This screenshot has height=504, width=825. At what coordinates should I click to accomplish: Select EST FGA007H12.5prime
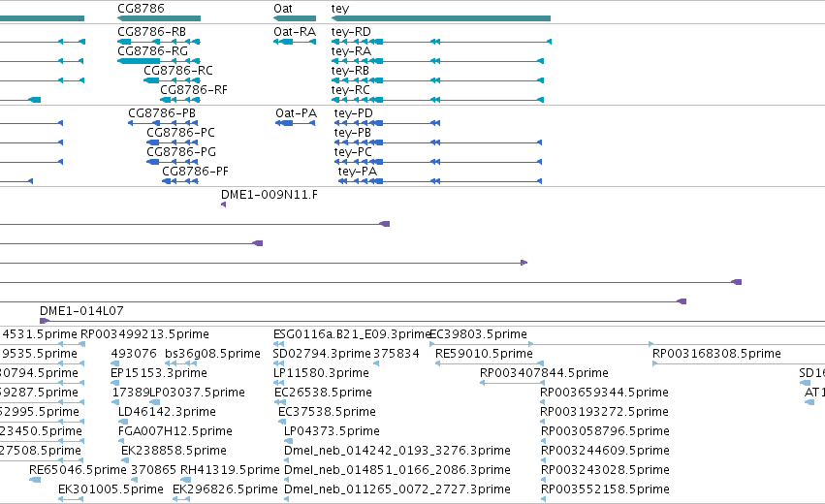click(122, 441)
